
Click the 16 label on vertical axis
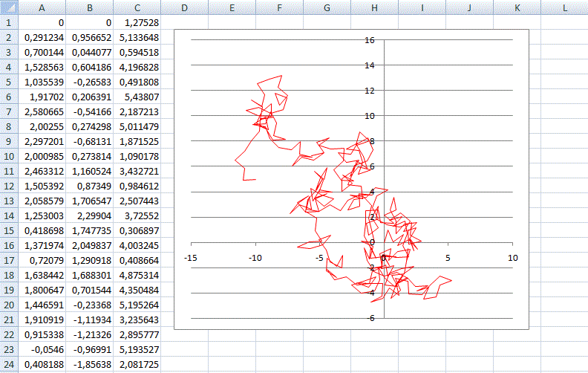[x=369, y=40]
